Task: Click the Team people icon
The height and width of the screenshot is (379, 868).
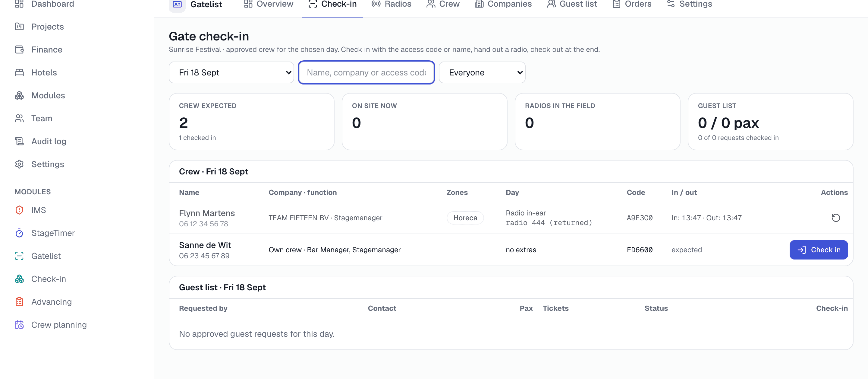Action: click(x=19, y=118)
